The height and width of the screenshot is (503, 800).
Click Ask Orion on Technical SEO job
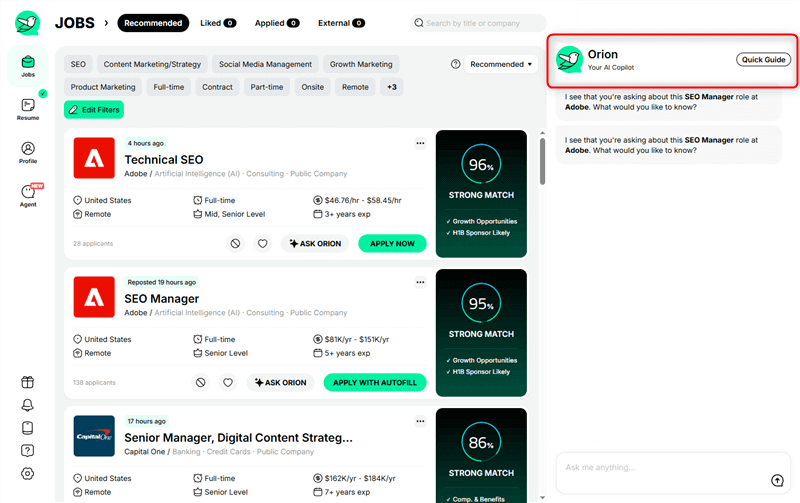[x=315, y=243]
